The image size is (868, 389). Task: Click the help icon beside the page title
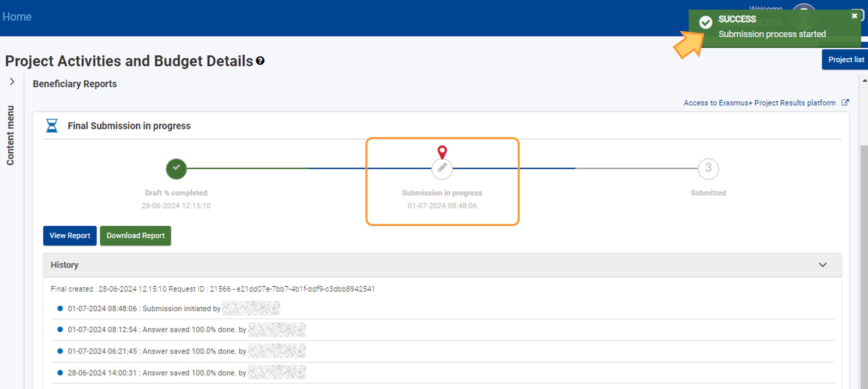click(260, 61)
